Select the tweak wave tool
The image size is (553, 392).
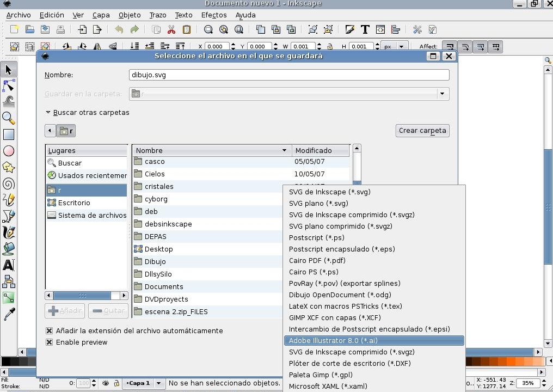tap(9, 102)
